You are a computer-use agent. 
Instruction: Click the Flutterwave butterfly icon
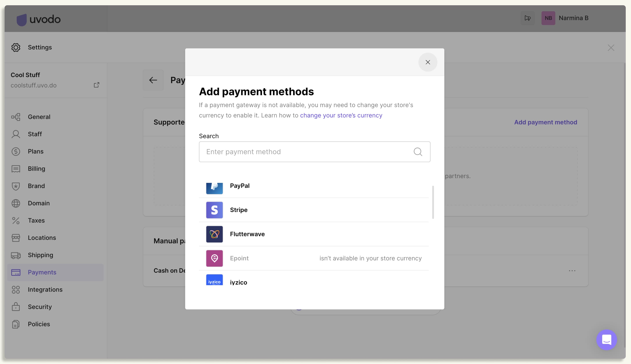tap(214, 234)
